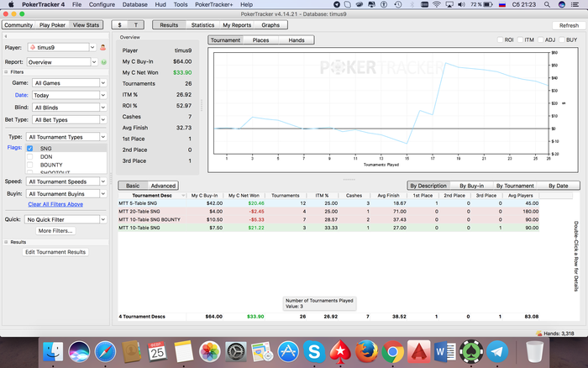Open Safari from the dock
Screen dimensions: 588x368
point(105,352)
